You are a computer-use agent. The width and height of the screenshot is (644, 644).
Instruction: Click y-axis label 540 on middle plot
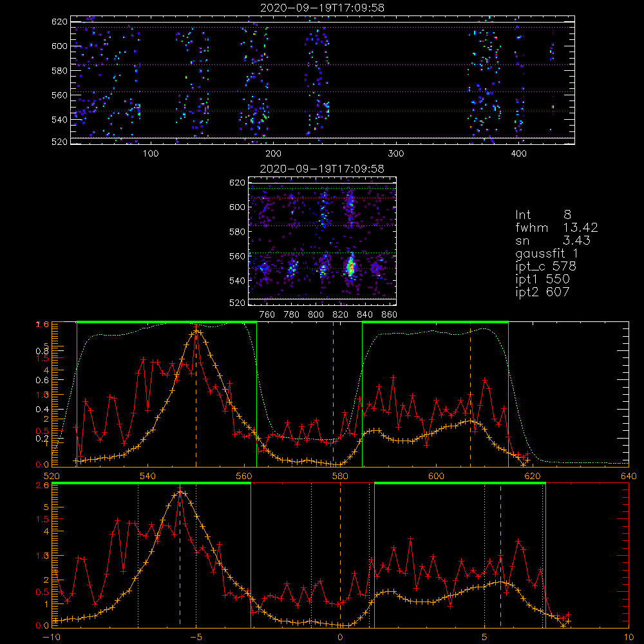point(237,281)
